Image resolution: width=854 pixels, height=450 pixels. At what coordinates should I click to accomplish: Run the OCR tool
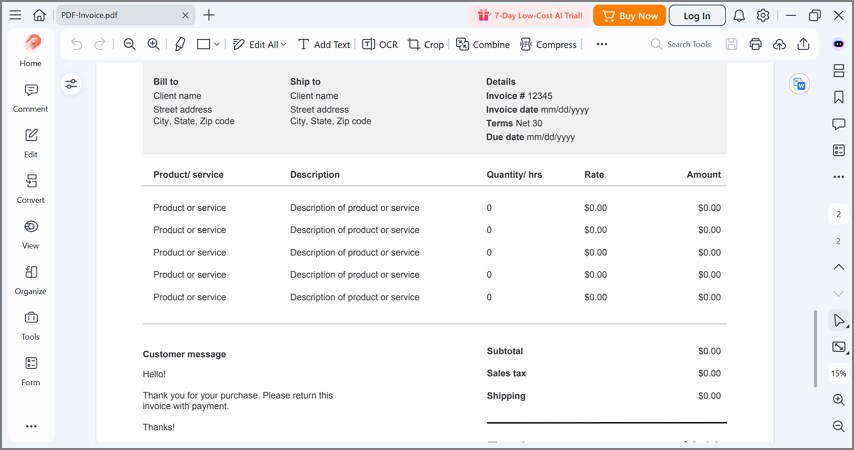click(x=380, y=44)
